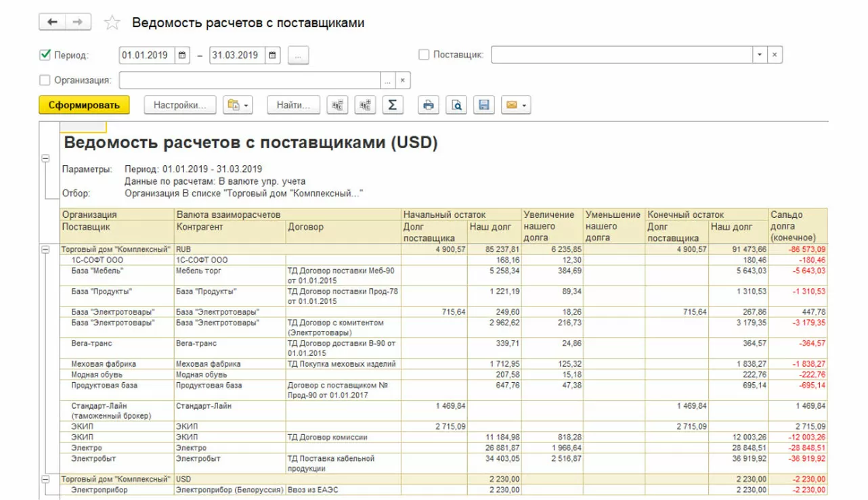Save report to file
Viewport: 868px width, 500px height.
484,105
